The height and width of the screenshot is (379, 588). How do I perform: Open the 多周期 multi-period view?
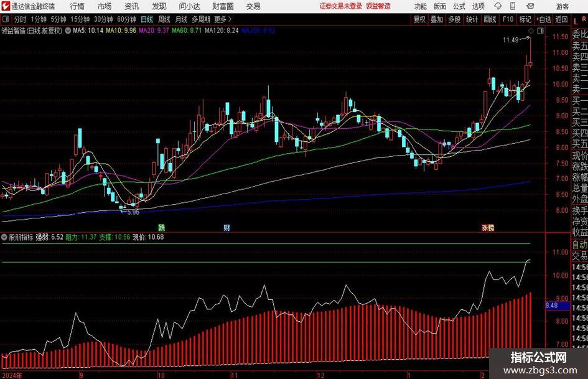[200, 19]
